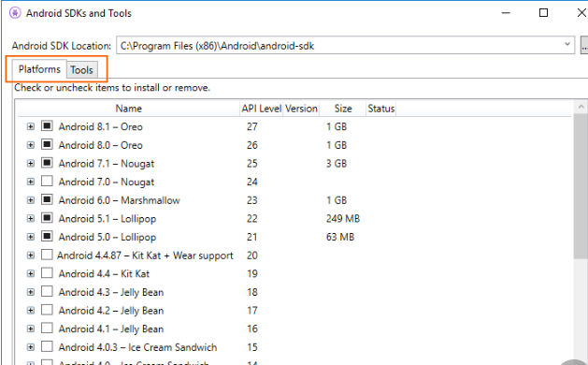Image resolution: width=588 pixels, height=365 pixels.
Task: Minimize the Android SDKs and Tools window
Action: point(506,13)
